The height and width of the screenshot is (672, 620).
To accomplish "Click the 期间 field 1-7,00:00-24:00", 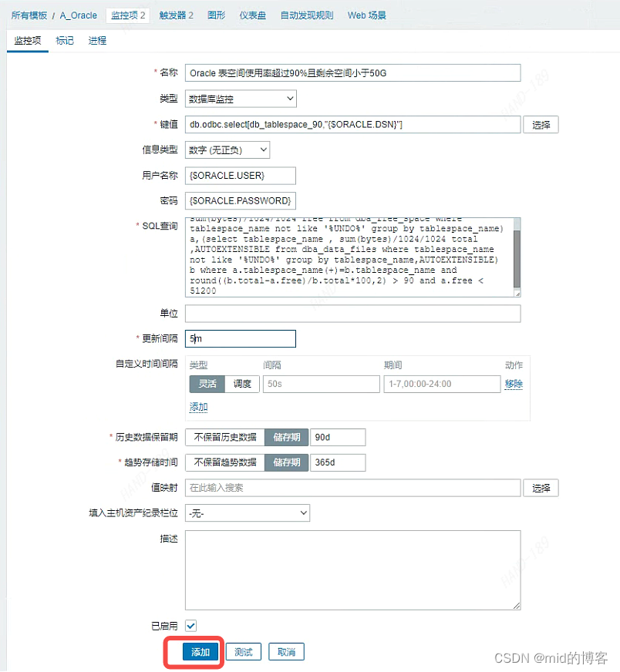I will click(x=442, y=384).
